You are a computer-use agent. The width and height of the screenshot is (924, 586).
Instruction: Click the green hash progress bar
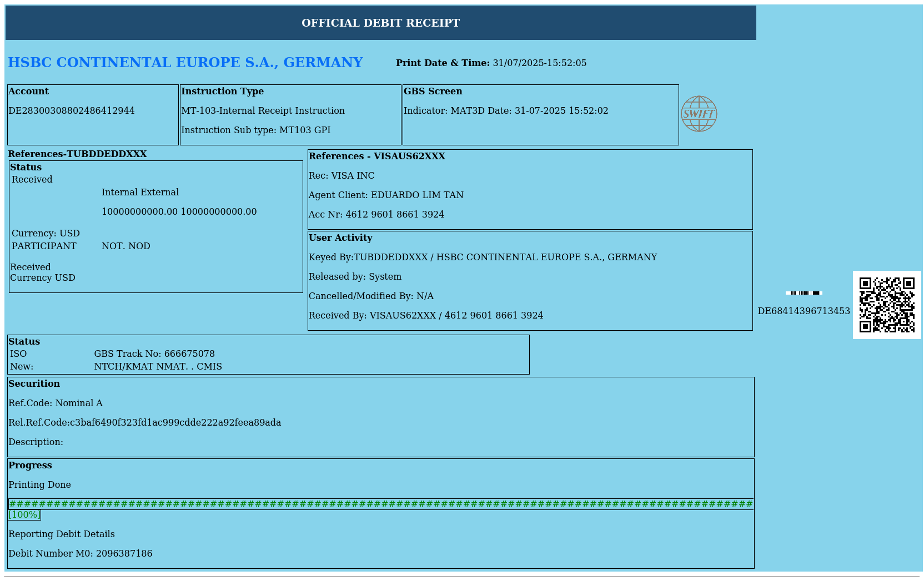[x=380, y=504]
